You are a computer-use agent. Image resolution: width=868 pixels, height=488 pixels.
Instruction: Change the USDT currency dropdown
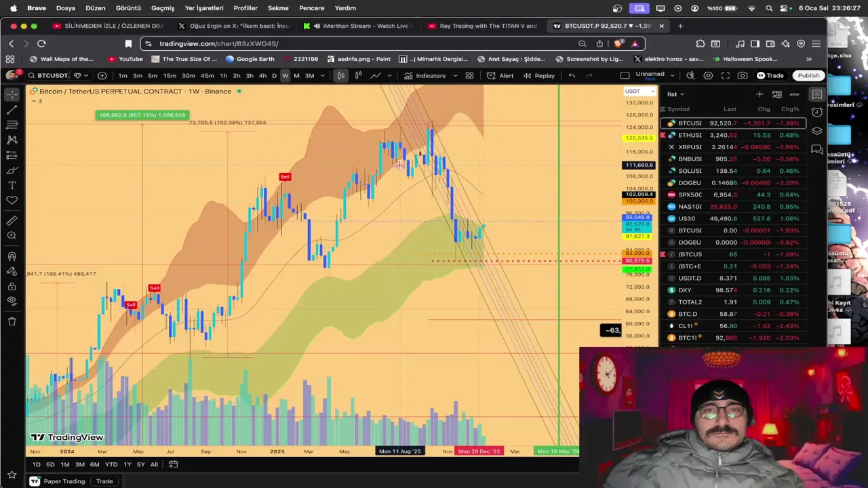(x=639, y=91)
